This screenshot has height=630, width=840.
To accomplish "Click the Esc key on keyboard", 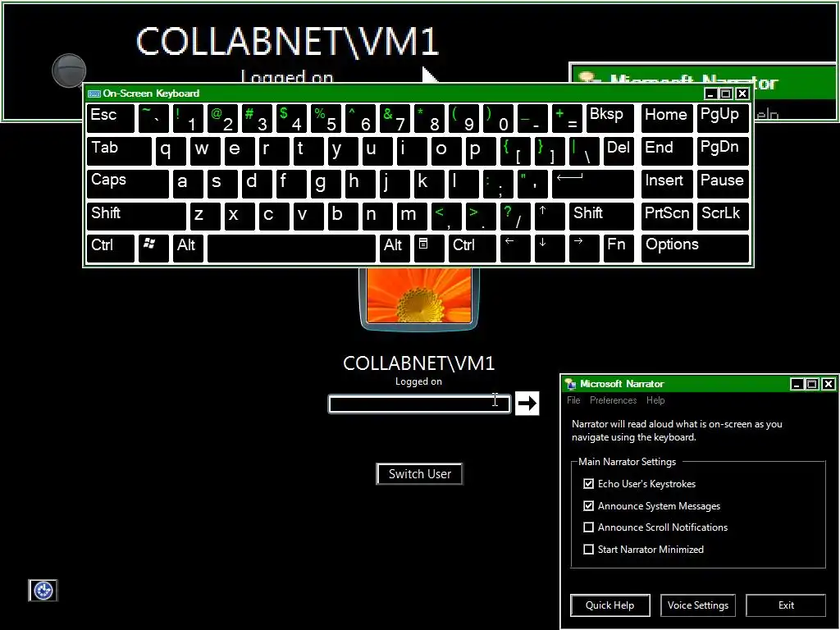I will click(x=111, y=118).
